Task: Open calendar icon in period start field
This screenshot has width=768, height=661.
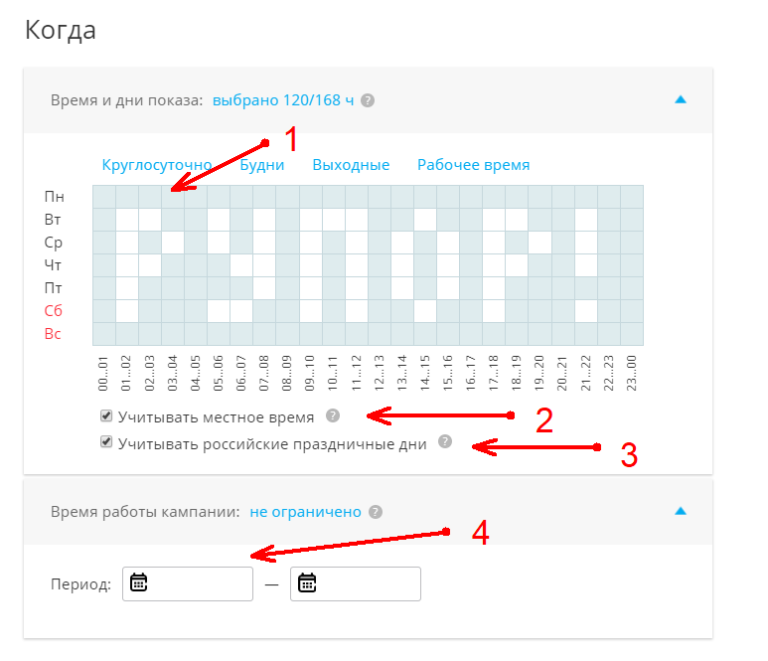Action: [139, 583]
